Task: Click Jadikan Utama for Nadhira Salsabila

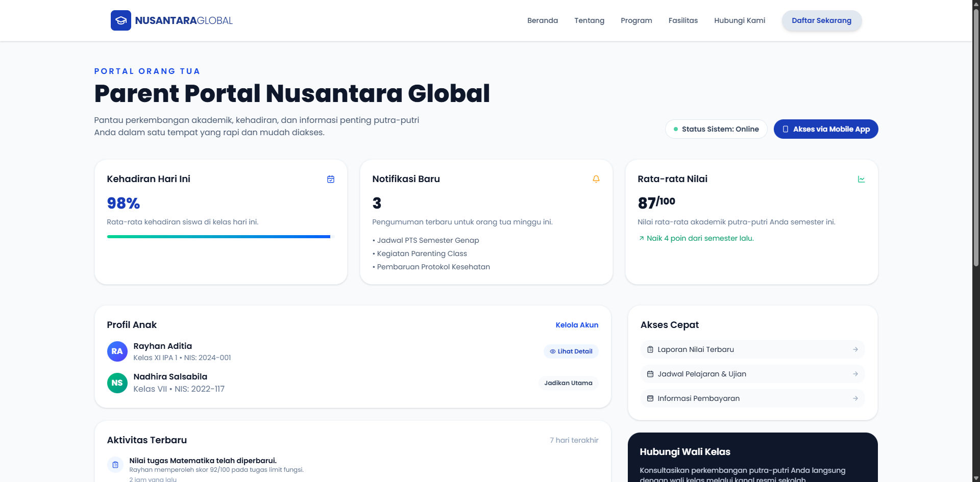Action: pyautogui.click(x=568, y=383)
